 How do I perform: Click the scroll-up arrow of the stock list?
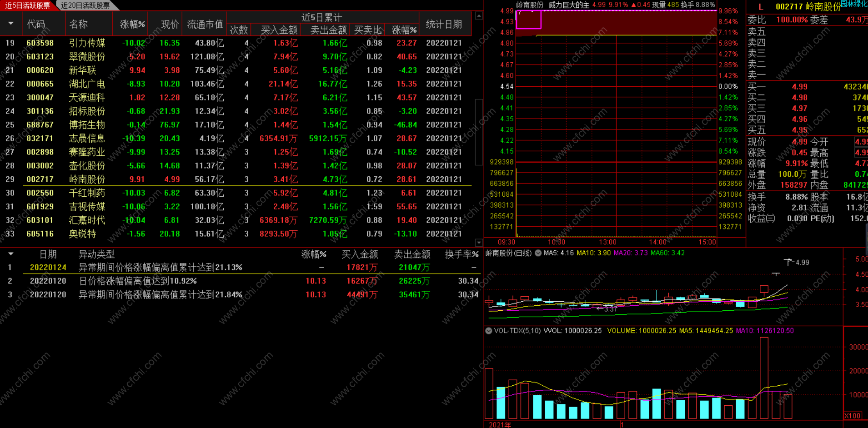479,16
